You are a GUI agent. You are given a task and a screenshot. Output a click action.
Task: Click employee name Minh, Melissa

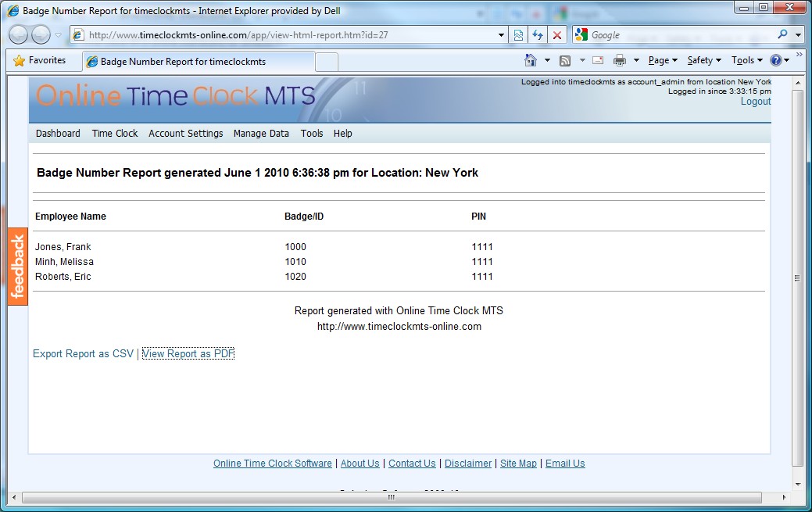64,262
